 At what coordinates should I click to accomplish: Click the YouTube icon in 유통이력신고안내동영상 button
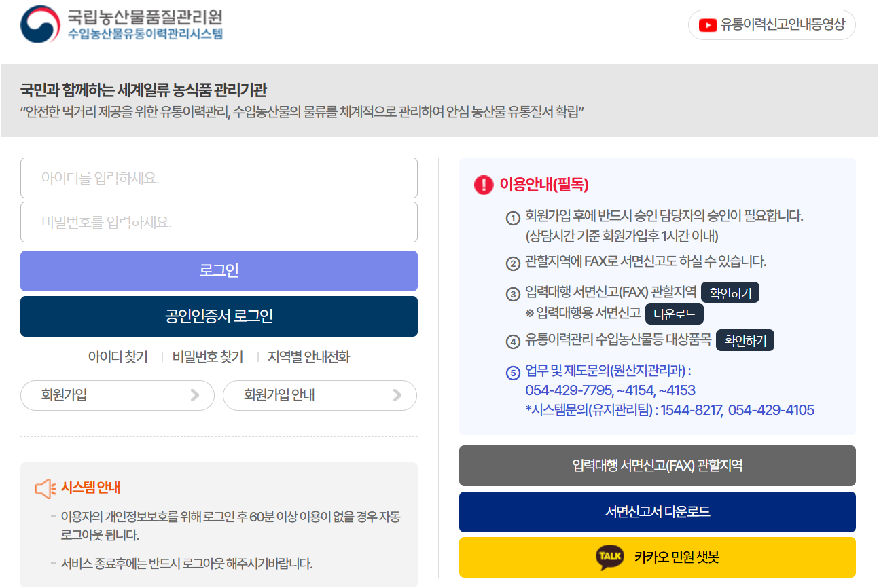708,25
